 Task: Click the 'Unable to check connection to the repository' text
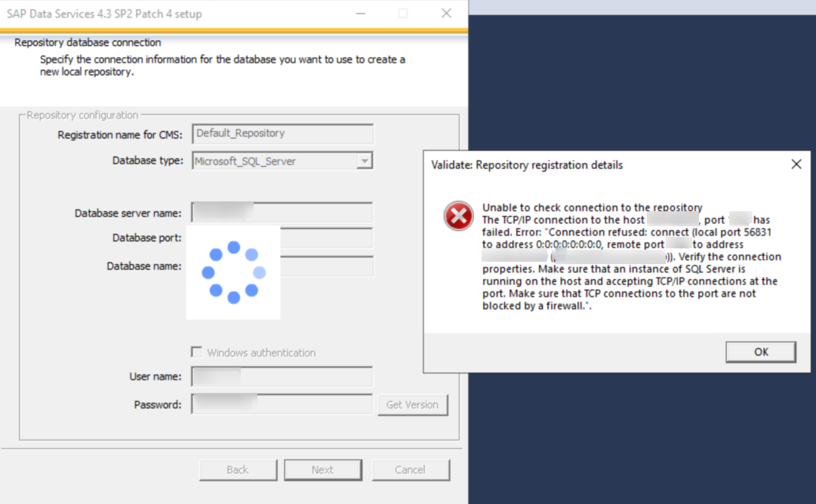point(593,207)
